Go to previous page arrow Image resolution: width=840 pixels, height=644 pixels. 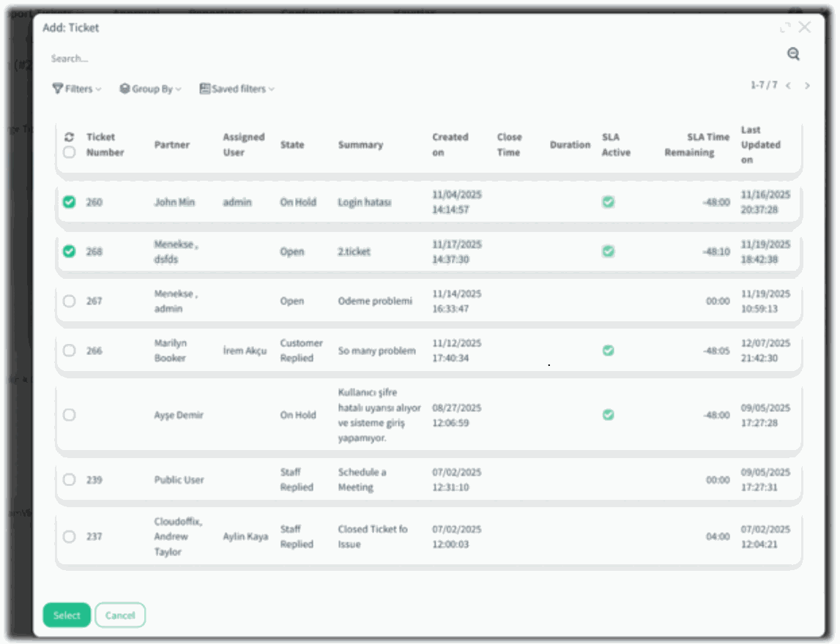[x=788, y=86]
